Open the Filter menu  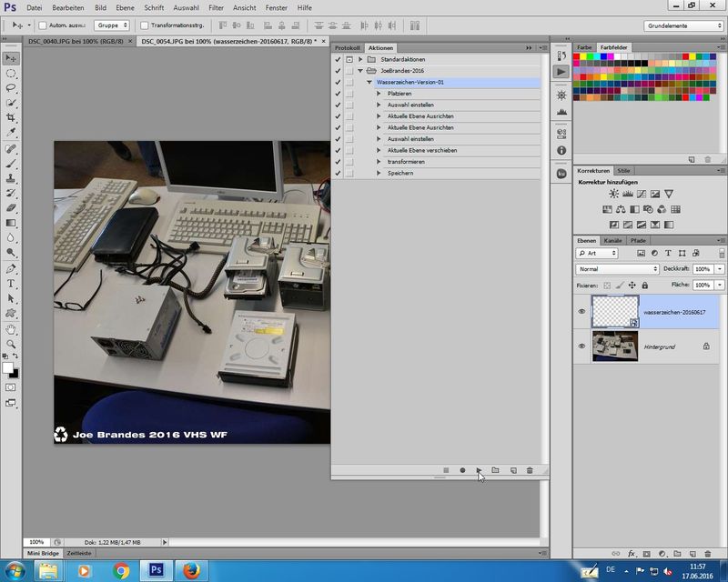pyautogui.click(x=216, y=7)
